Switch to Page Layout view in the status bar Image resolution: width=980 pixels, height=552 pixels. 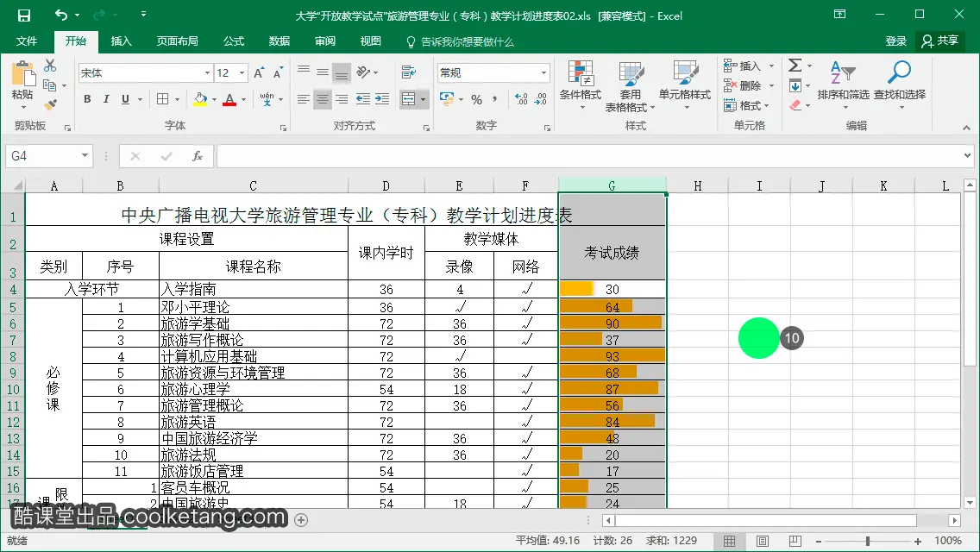(763, 542)
